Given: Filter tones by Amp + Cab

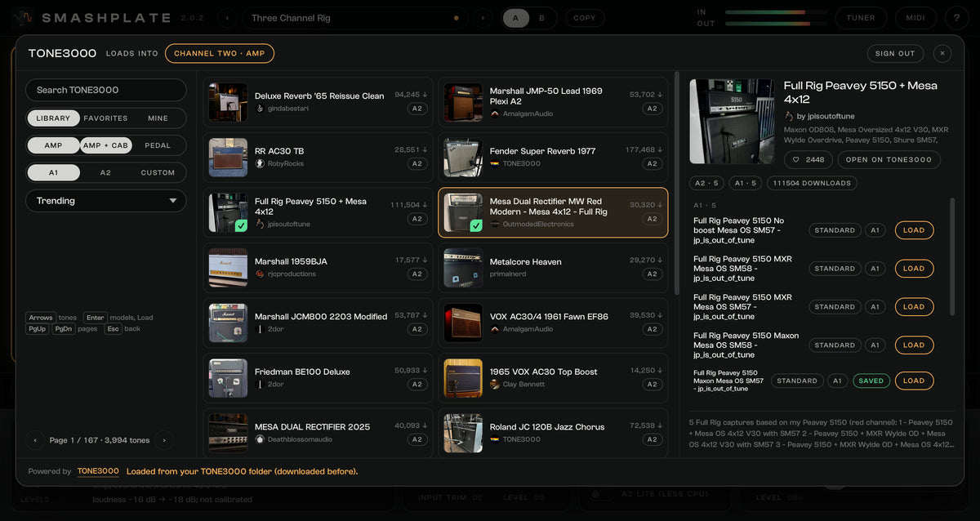Looking at the screenshot, I should (105, 145).
